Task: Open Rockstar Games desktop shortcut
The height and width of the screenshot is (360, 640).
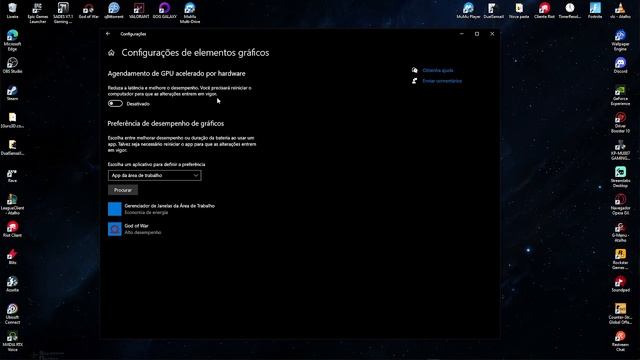Action: click(620, 260)
